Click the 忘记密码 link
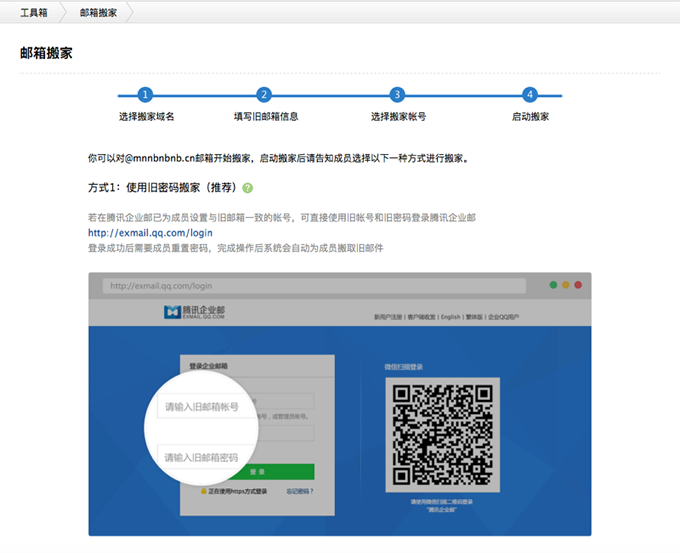Image resolution: width=680 pixels, height=553 pixels. (x=300, y=491)
